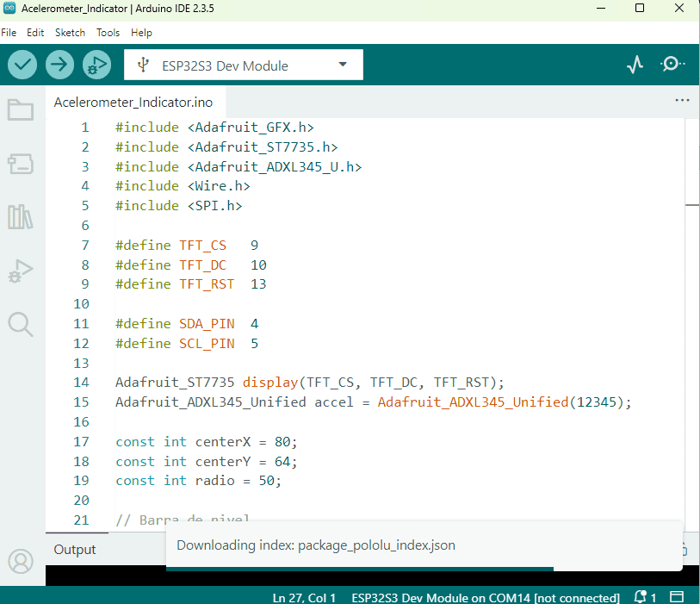Click the centerX variable declaration

tap(207, 442)
